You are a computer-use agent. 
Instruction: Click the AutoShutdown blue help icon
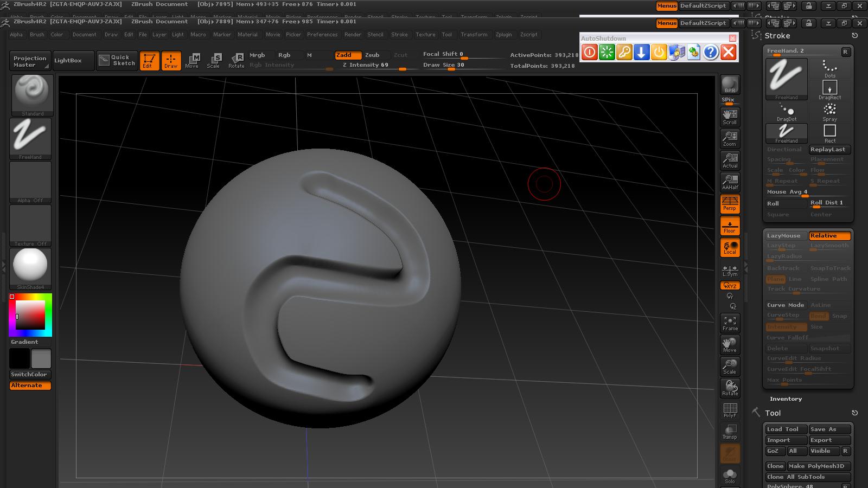click(x=711, y=52)
